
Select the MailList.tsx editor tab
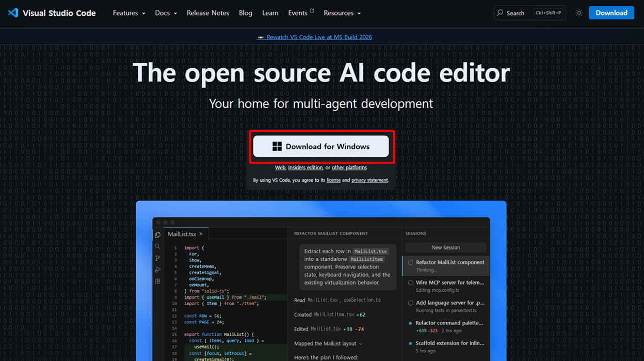coord(186,234)
